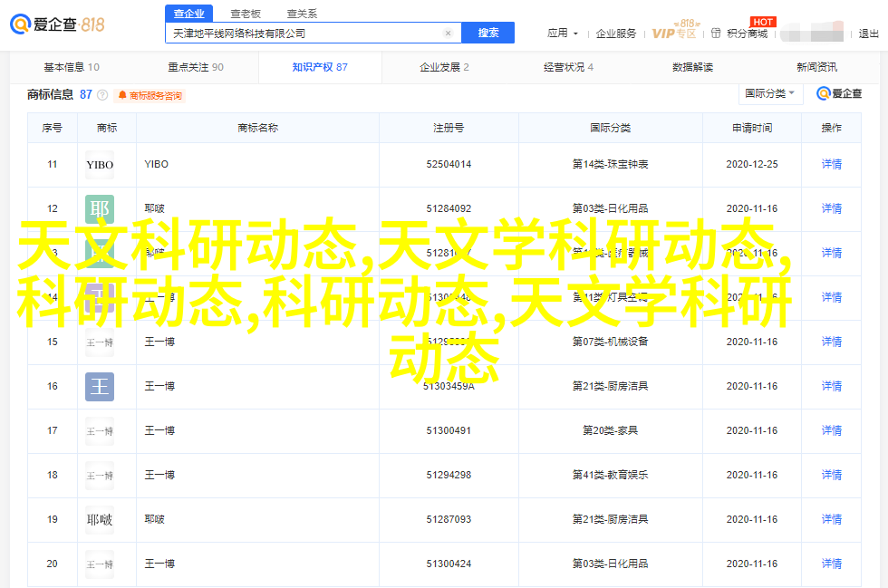Open the 经营状况 tab

pos(568,67)
